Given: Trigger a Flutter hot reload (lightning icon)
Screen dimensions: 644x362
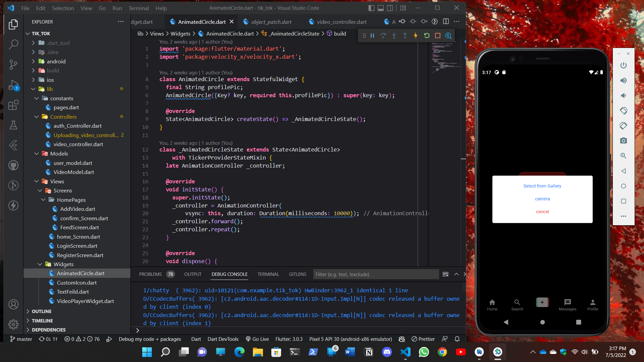Looking at the screenshot, I should click(x=416, y=35).
